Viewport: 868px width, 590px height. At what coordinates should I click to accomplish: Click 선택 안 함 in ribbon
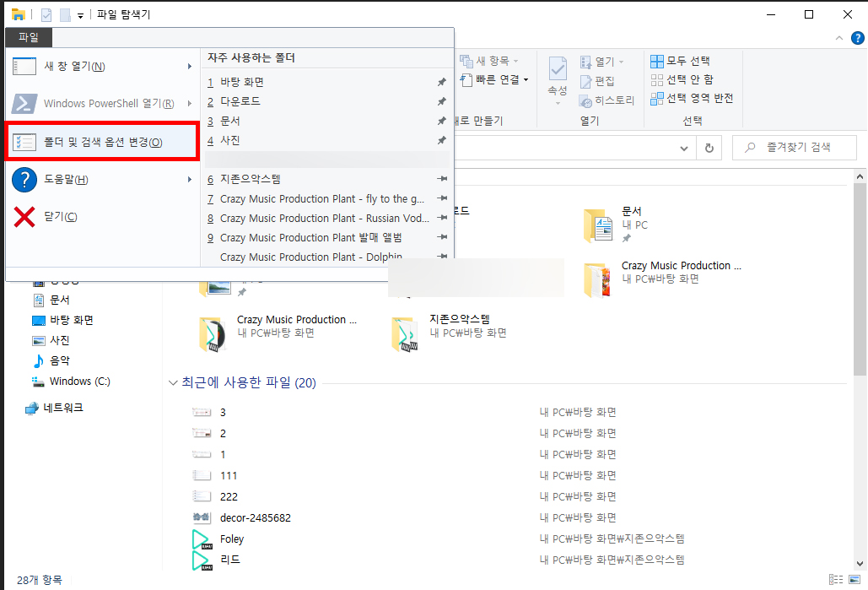pos(682,80)
